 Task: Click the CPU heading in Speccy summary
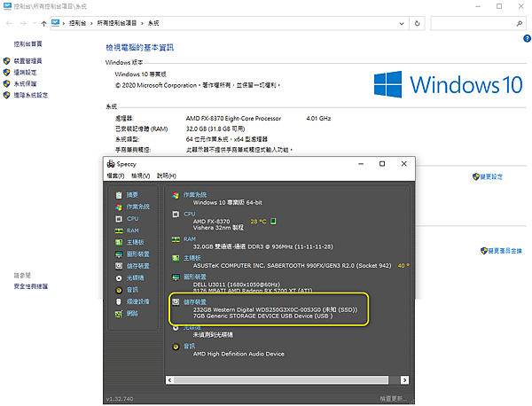(x=190, y=214)
